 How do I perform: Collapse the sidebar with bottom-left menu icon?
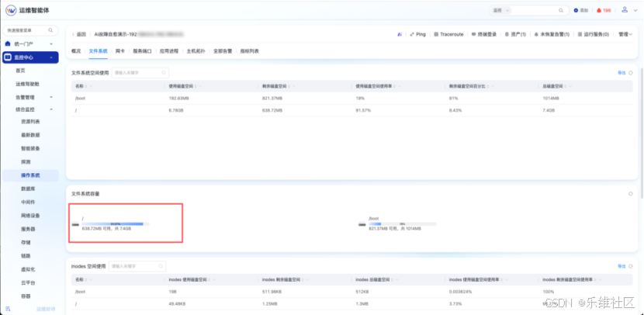pos(8,309)
